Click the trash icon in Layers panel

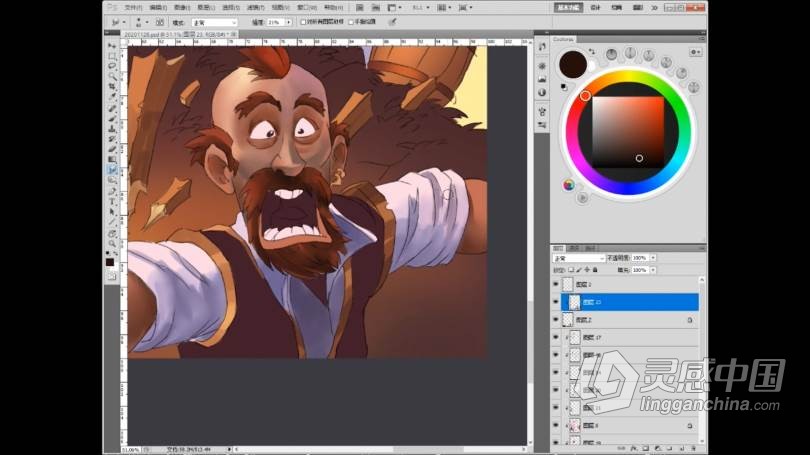click(692, 448)
